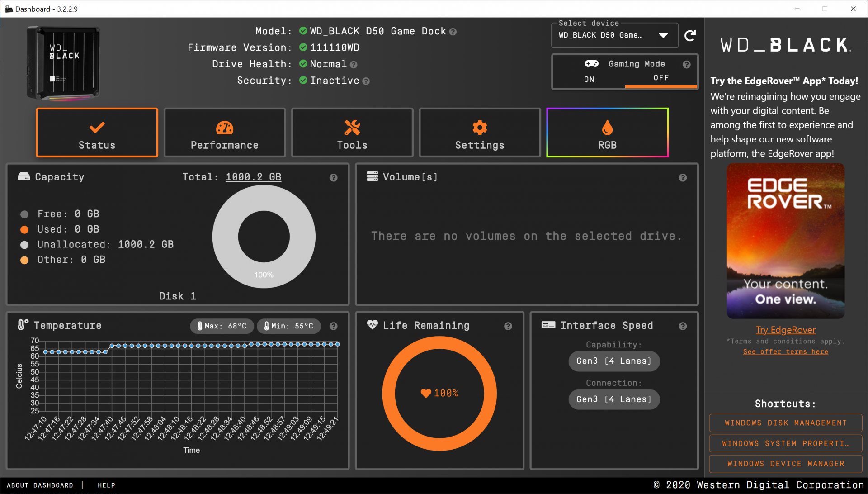868x494 pixels.
Task: Click the Security help icon
Action: tap(366, 81)
